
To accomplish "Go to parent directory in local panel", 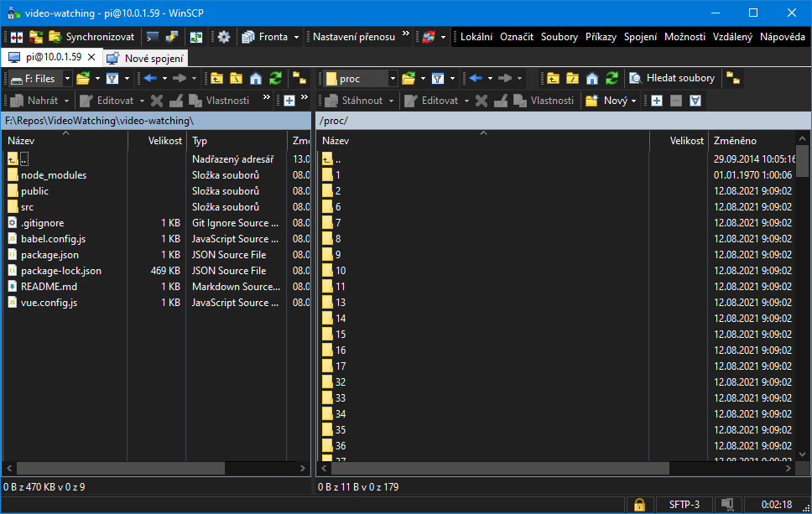I will click(x=216, y=78).
